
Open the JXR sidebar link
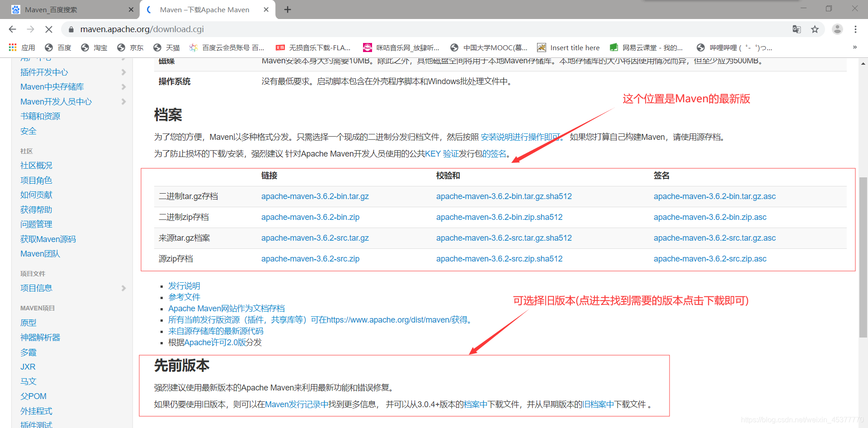click(x=28, y=367)
